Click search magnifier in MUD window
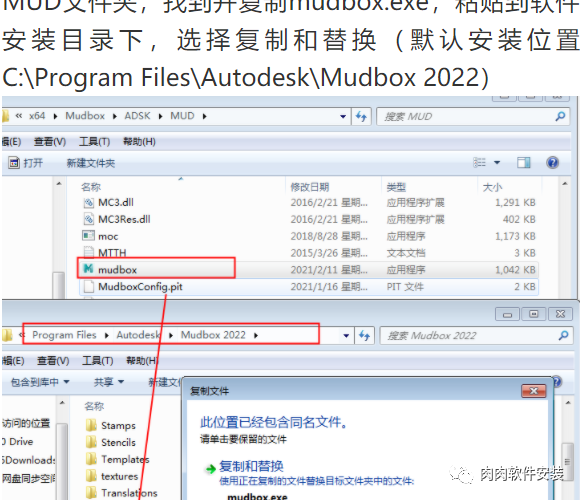 point(560,116)
